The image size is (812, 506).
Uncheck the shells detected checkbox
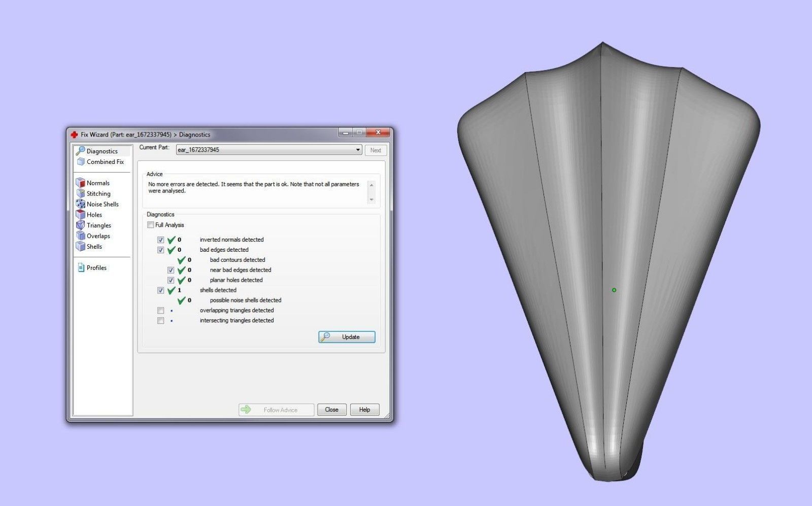160,290
